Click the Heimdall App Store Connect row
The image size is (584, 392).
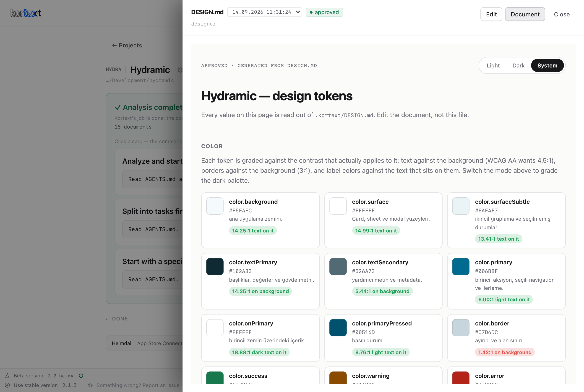[144, 343]
